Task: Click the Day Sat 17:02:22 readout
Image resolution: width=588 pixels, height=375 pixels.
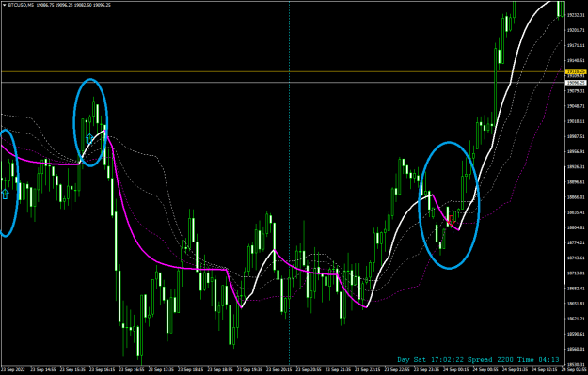Action: (x=431, y=360)
